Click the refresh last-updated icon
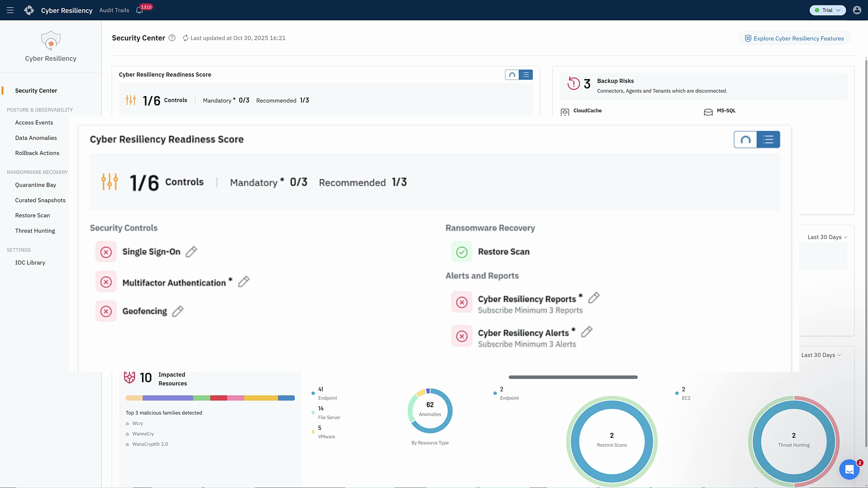 [185, 38]
